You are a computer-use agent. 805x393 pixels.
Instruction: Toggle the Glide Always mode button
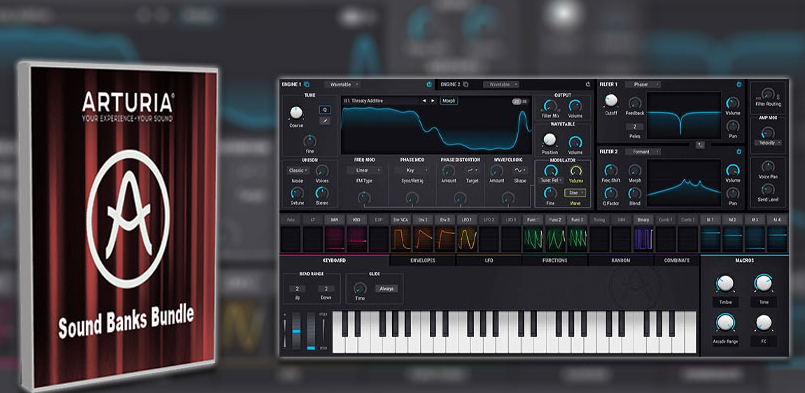386,289
